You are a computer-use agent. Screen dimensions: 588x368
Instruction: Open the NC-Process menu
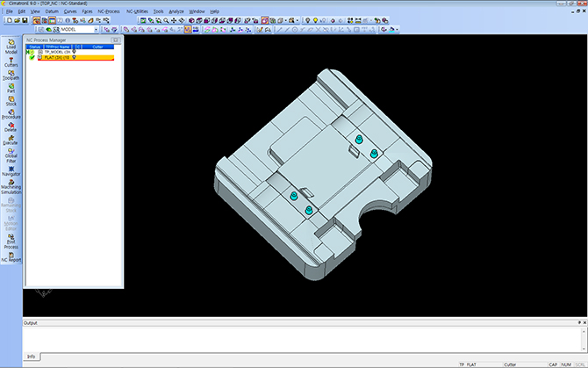[x=108, y=11]
